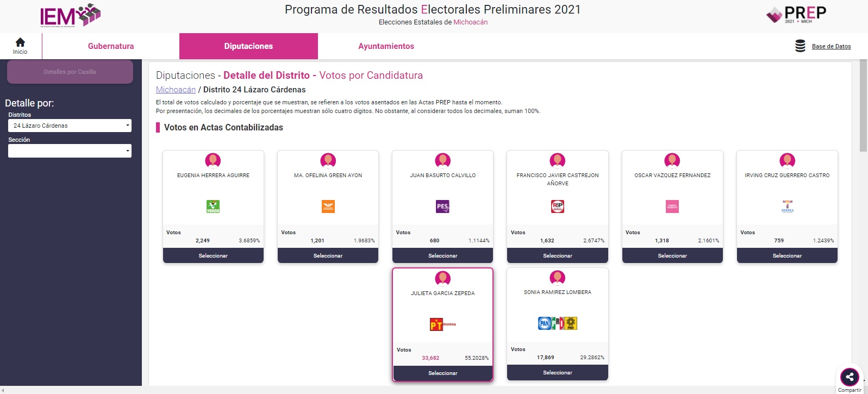Click the IEM logo in header
The height and width of the screenshot is (394, 868).
[70, 16]
